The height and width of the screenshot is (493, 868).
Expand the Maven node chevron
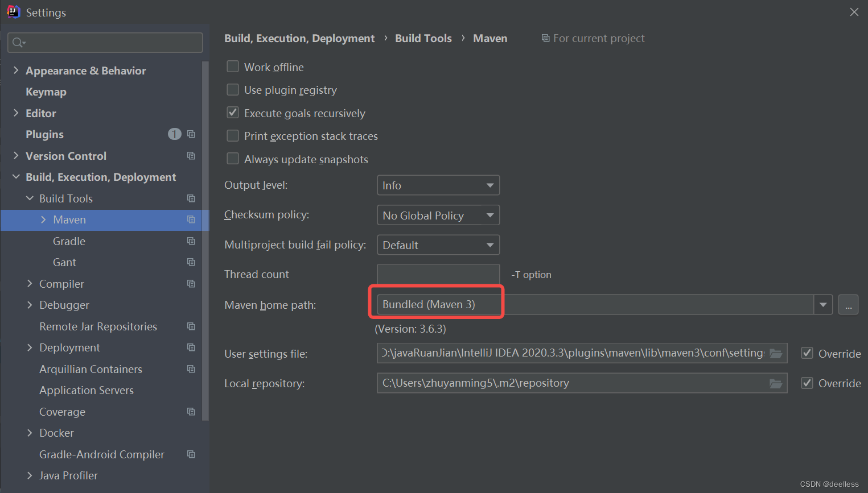click(x=43, y=219)
